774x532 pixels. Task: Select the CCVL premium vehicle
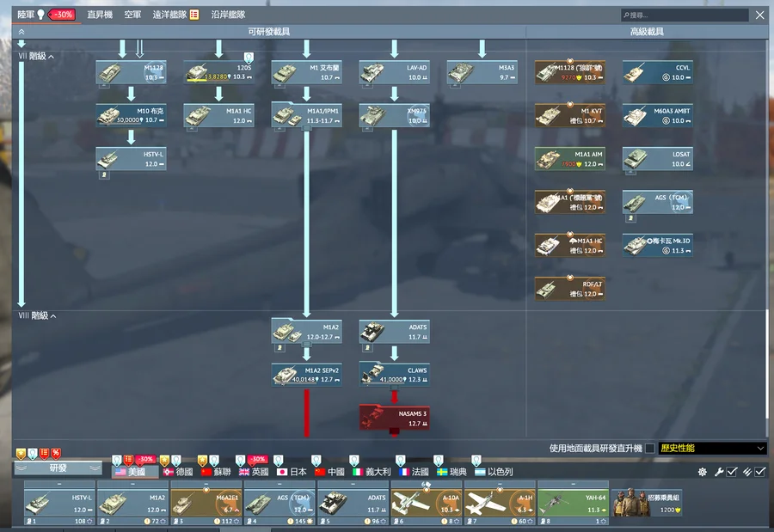tap(657, 72)
